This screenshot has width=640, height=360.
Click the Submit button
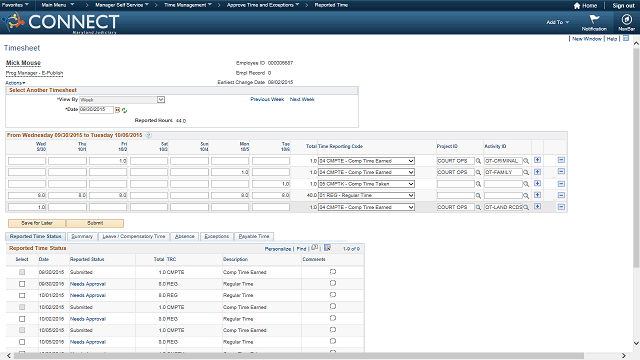click(95, 223)
